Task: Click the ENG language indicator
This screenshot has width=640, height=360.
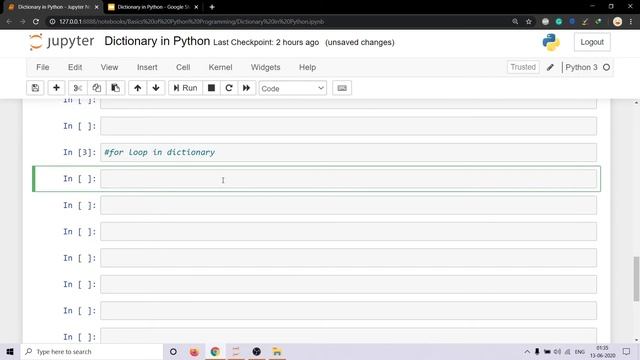Action: pos(580,351)
